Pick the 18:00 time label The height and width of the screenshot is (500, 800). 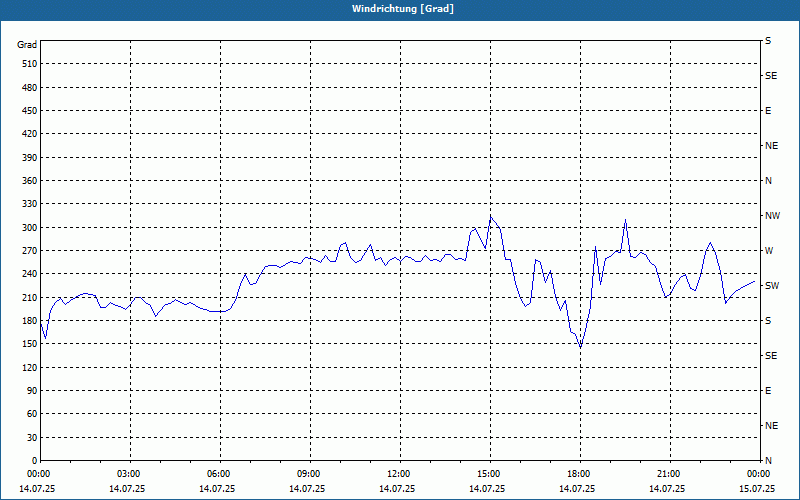(580, 474)
